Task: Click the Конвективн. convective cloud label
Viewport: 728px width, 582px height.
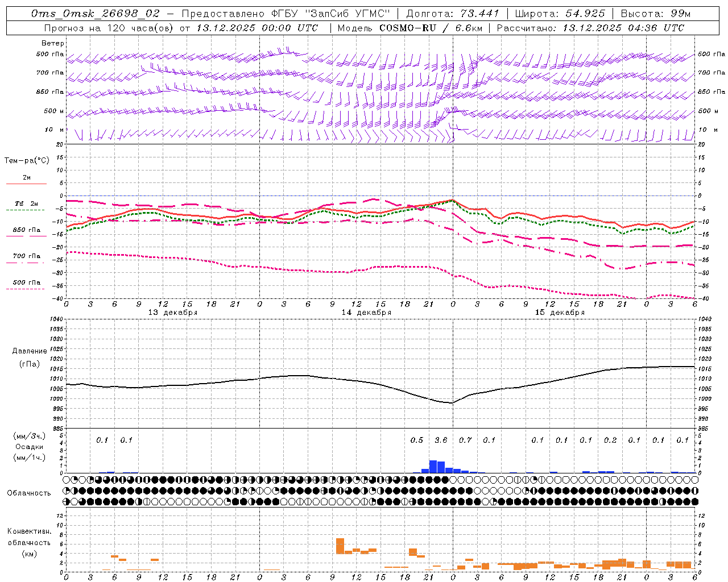Action: click(29, 531)
